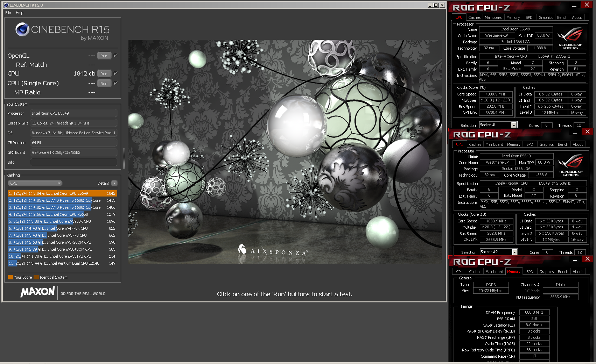Click Processor field Intel Xeon CPU E5649 in Your System

tap(74, 113)
